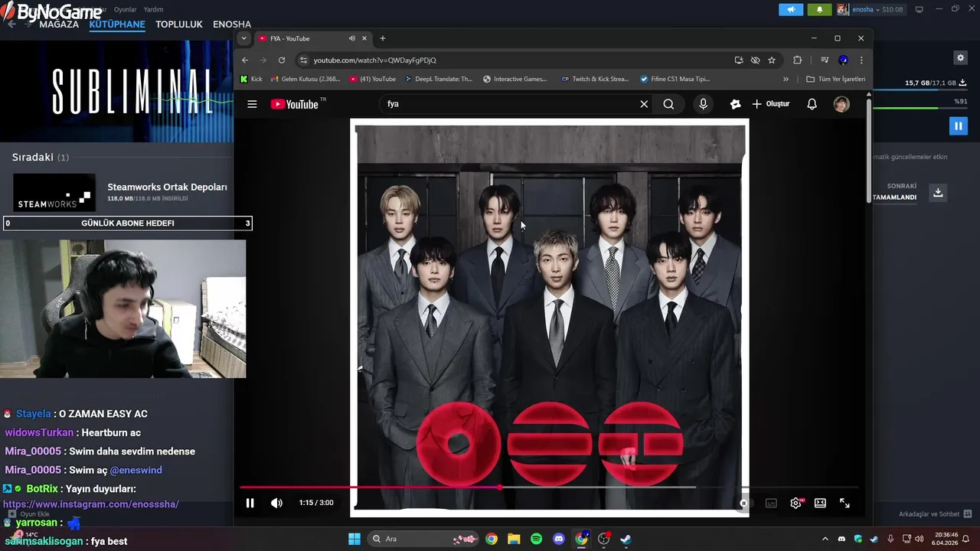Open YouTube player settings gear

pyautogui.click(x=795, y=503)
